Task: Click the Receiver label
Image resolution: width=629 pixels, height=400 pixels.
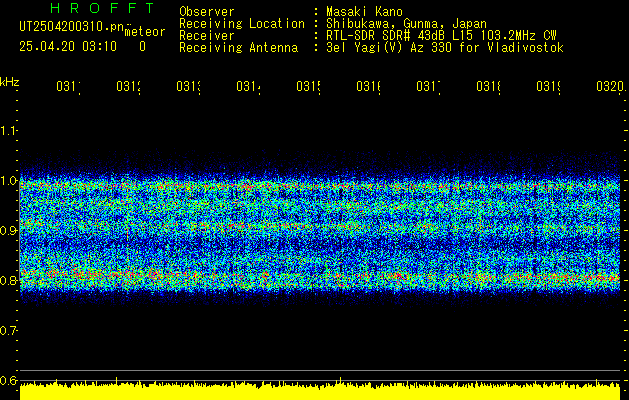Action: click(207, 36)
